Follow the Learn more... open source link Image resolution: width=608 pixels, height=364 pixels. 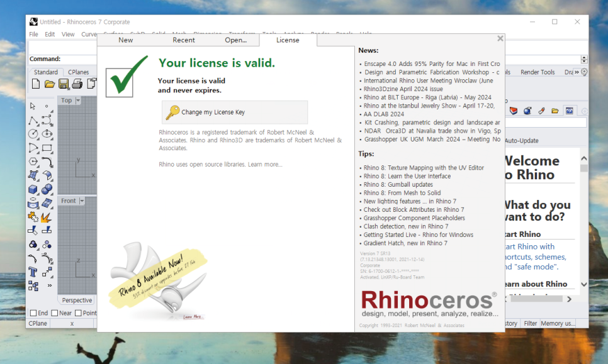click(265, 165)
